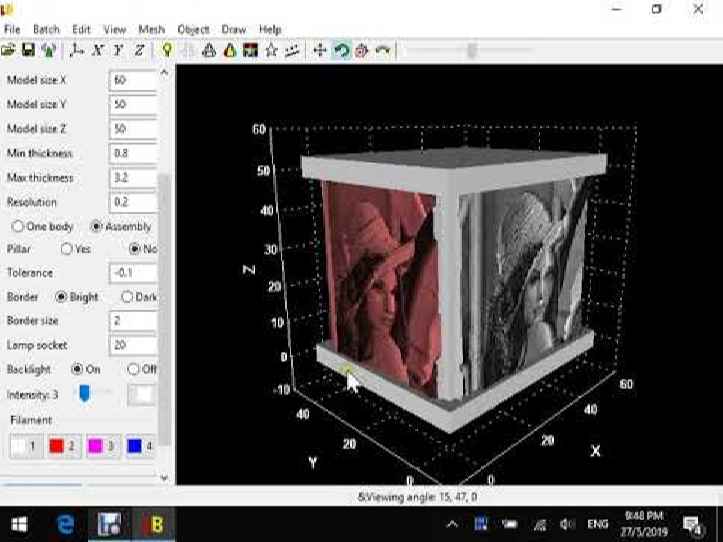
Task: Open the Object menu
Action: click(193, 30)
